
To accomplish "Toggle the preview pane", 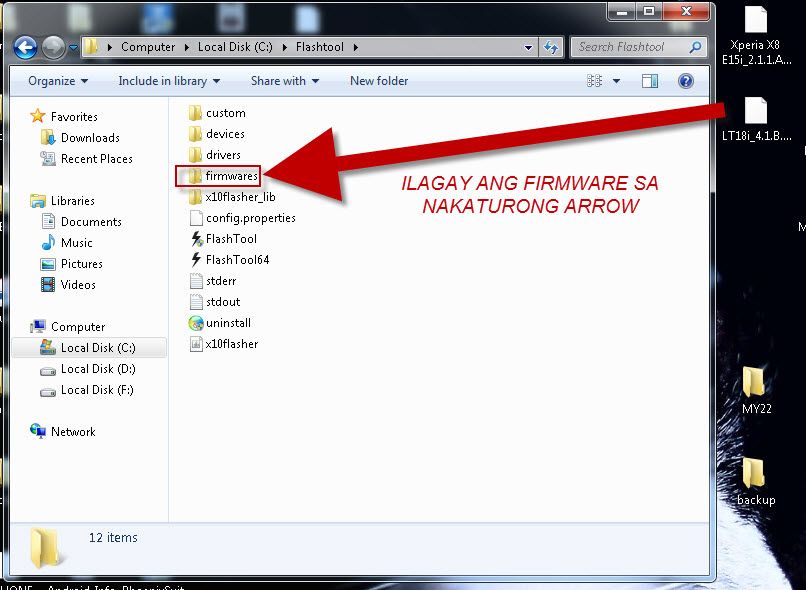I will pyautogui.click(x=650, y=81).
